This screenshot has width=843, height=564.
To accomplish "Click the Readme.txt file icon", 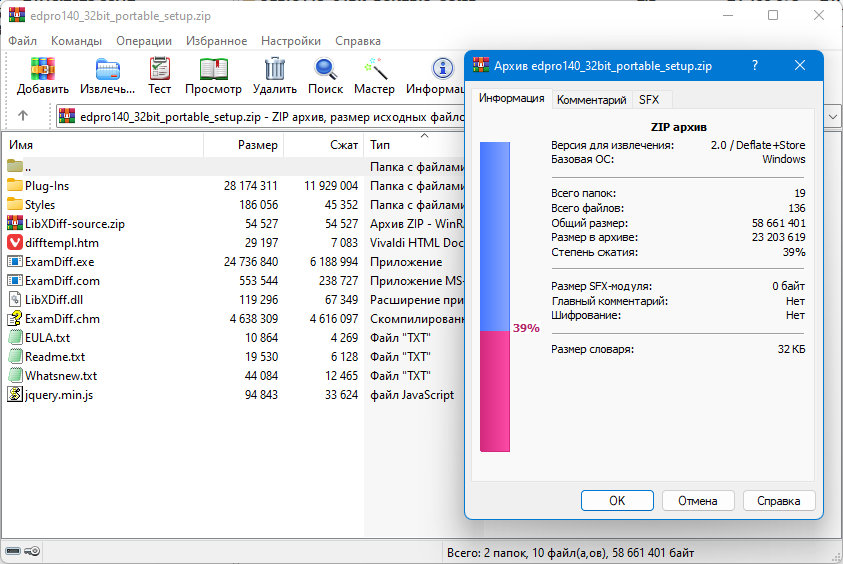I will pos(15,356).
